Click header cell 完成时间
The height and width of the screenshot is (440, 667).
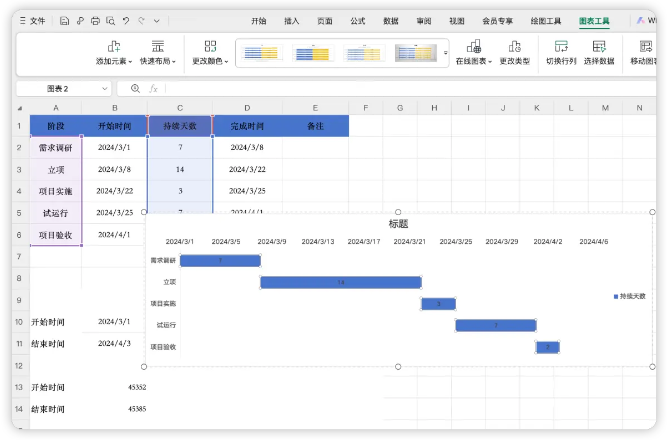point(247,126)
